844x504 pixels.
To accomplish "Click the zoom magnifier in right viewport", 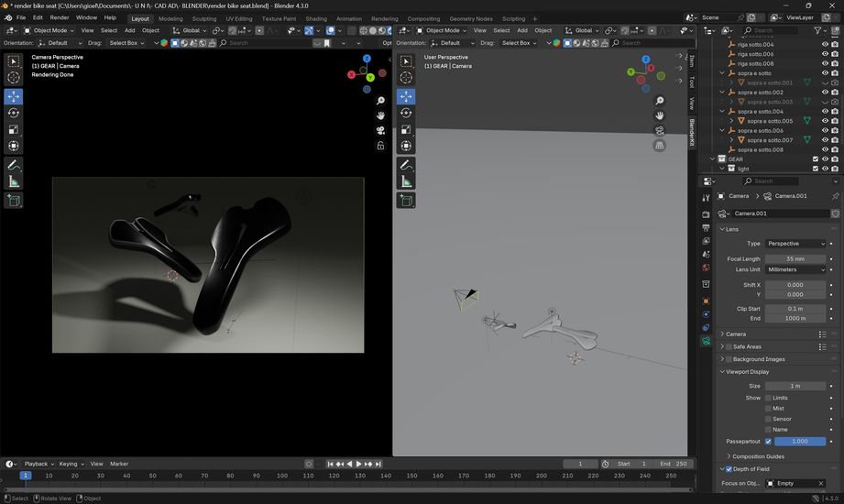I will [660, 101].
